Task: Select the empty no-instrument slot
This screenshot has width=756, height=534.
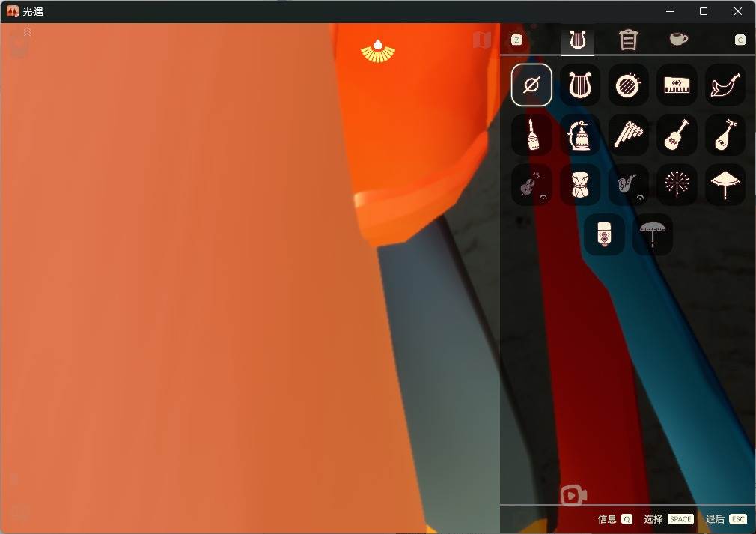Action: tap(531, 85)
